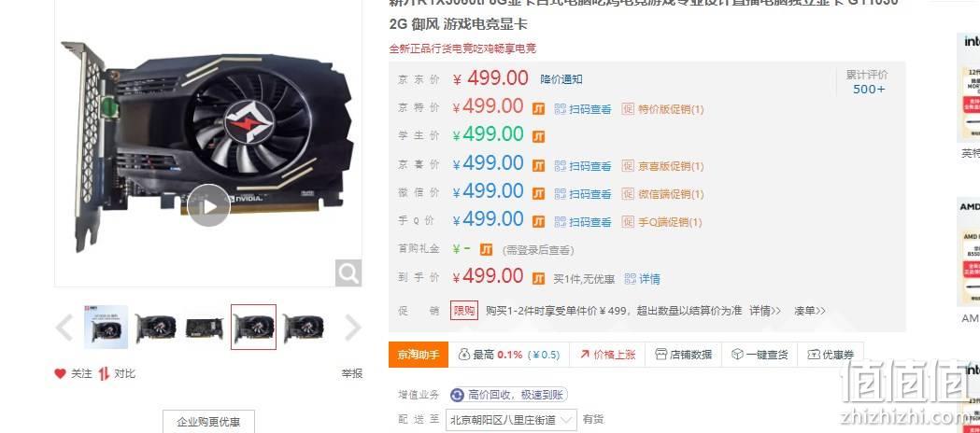Viewport: 980px width, 433px height.
Task: Open QR code 扫码查看 for 京特价
Action: point(583,109)
